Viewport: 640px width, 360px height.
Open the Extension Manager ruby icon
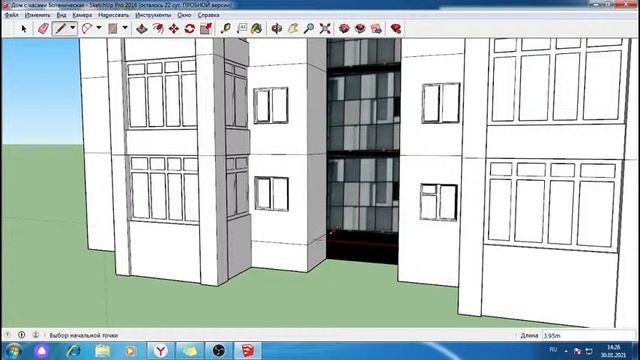click(396, 29)
